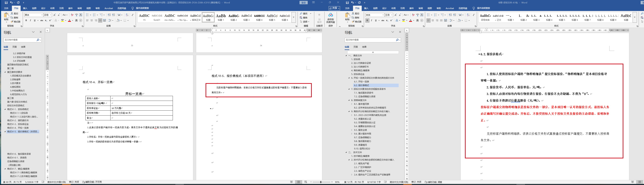
Task: Apply strikethrough in left Word window
Action: pyautogui.click(x=42, y=20)
